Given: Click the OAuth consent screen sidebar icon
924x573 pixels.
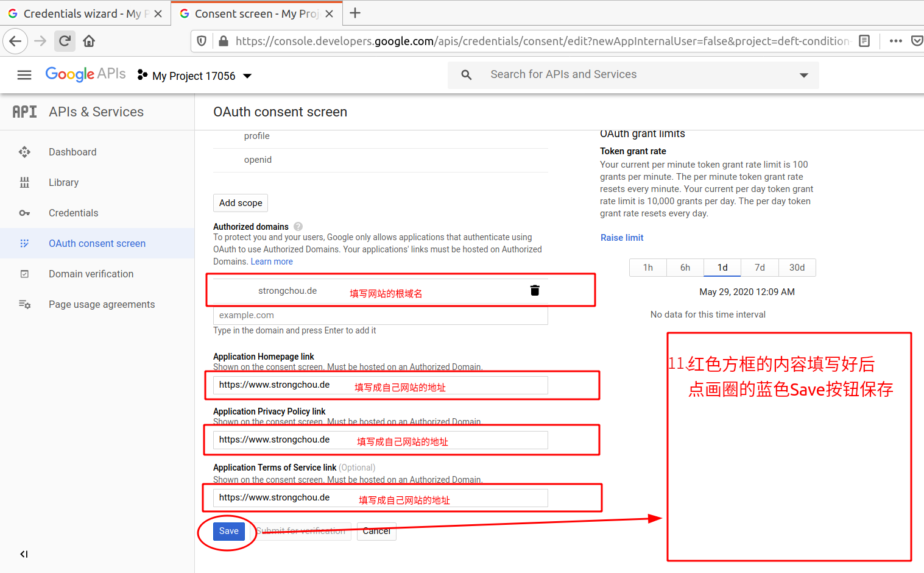Looking at the screenshot, I should pyautogui.click(x=24, y=243).
